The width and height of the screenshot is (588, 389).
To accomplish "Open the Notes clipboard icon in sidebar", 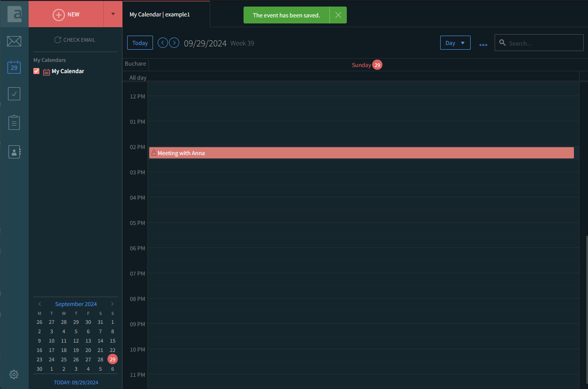I will (14, 123).
